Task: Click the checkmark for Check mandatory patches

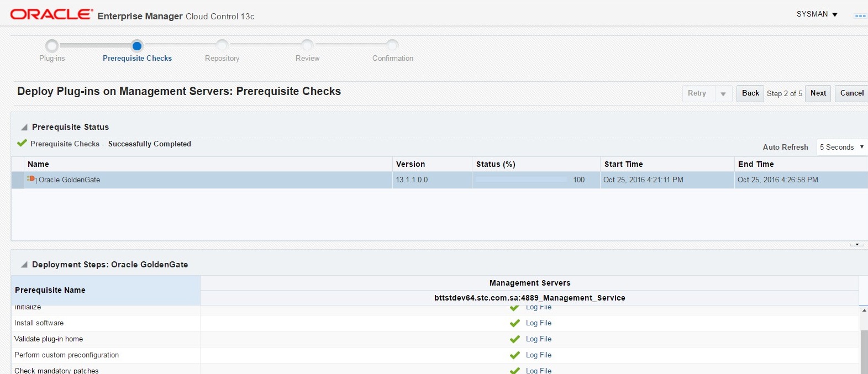Action: (515, 371)
